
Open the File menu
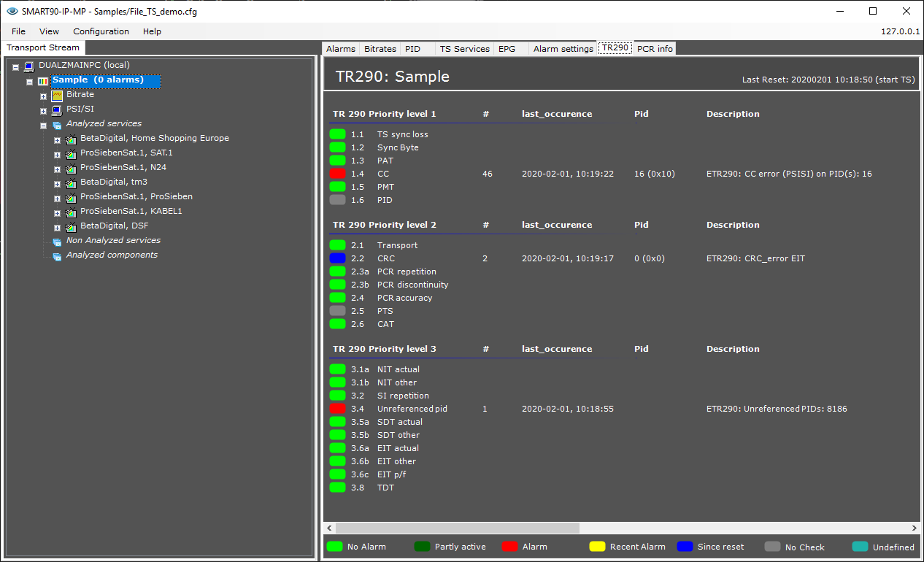click(18, 31)
